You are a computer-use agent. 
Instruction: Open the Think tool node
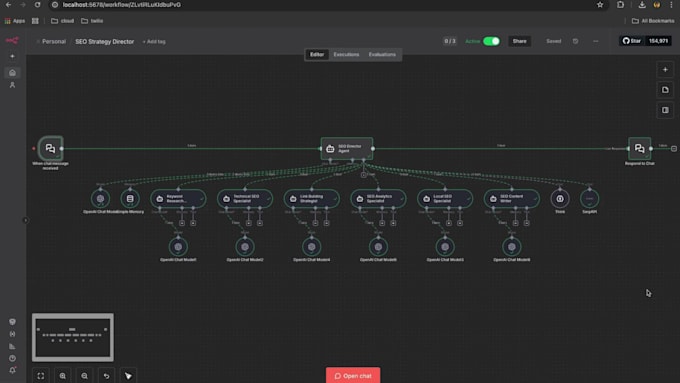560,199
